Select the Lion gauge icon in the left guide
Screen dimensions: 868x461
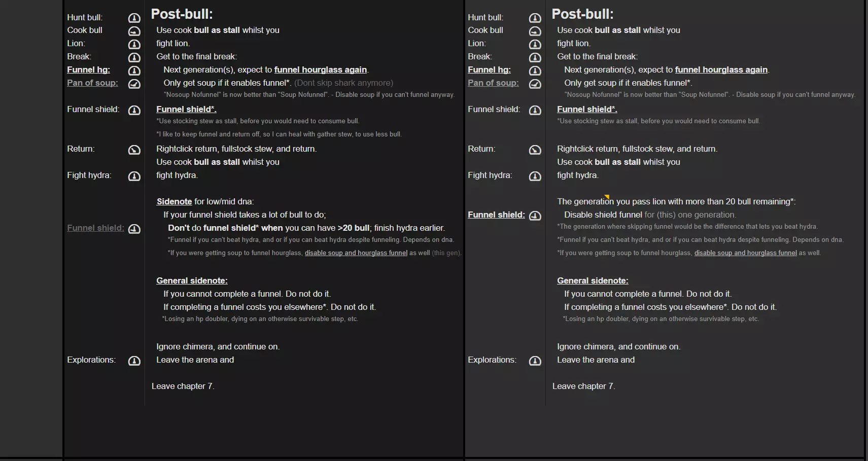point(134,45)
